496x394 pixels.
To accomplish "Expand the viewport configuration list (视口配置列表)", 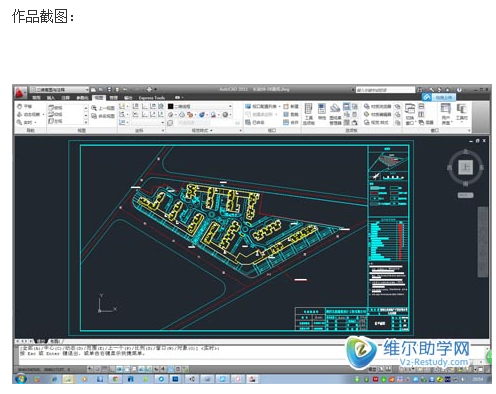I will [262, 106].
